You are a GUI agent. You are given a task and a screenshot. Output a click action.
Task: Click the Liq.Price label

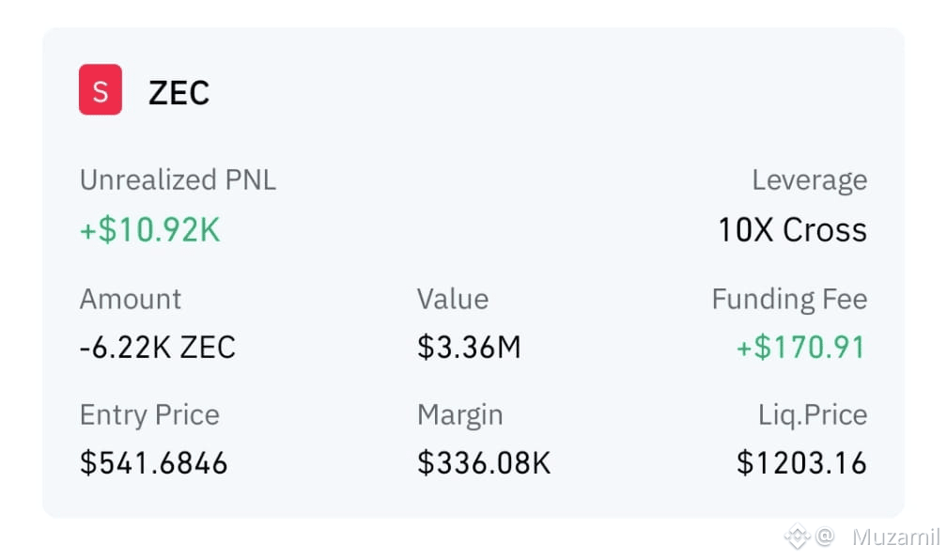(x=813, y=415)
